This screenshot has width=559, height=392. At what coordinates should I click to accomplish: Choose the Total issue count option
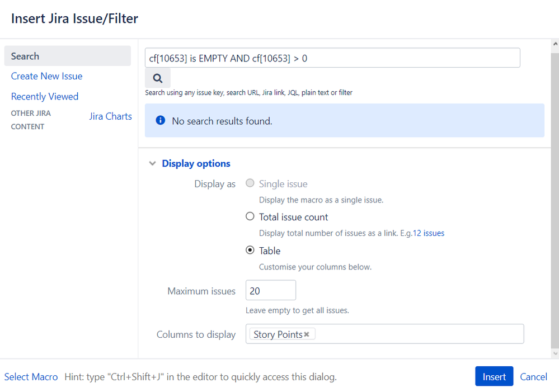(x=250, y=216)
